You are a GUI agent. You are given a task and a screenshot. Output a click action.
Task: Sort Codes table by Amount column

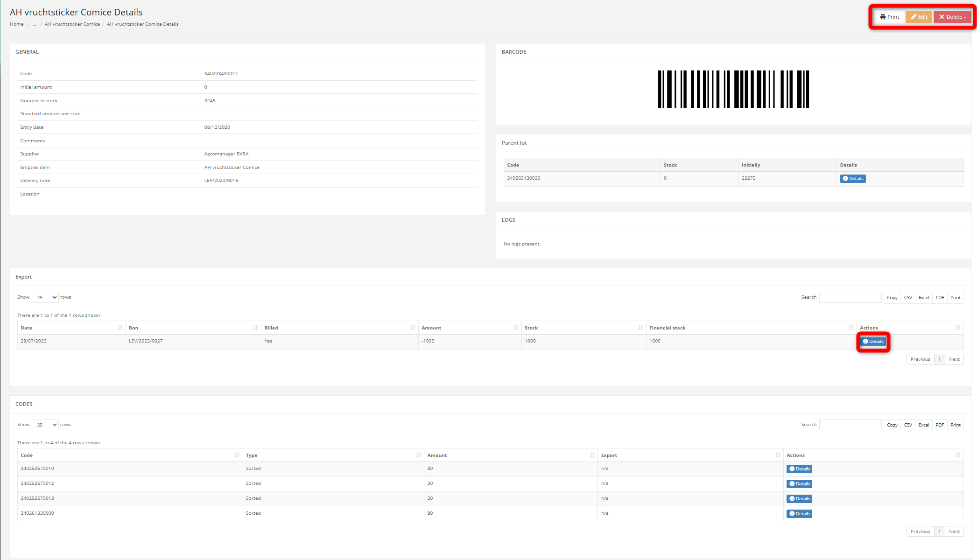511,455
